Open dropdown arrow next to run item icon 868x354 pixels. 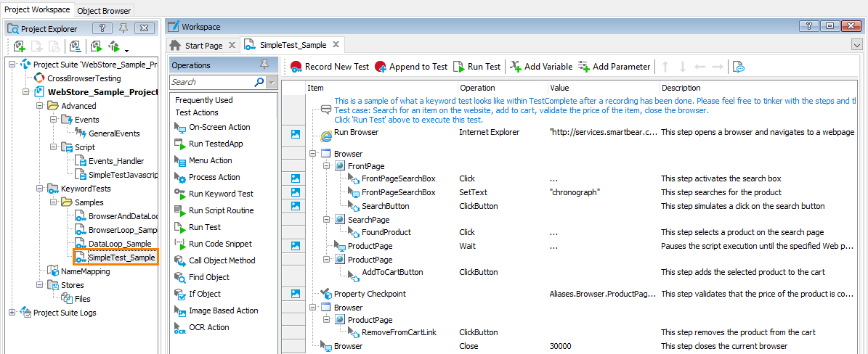tap(127, 50)
